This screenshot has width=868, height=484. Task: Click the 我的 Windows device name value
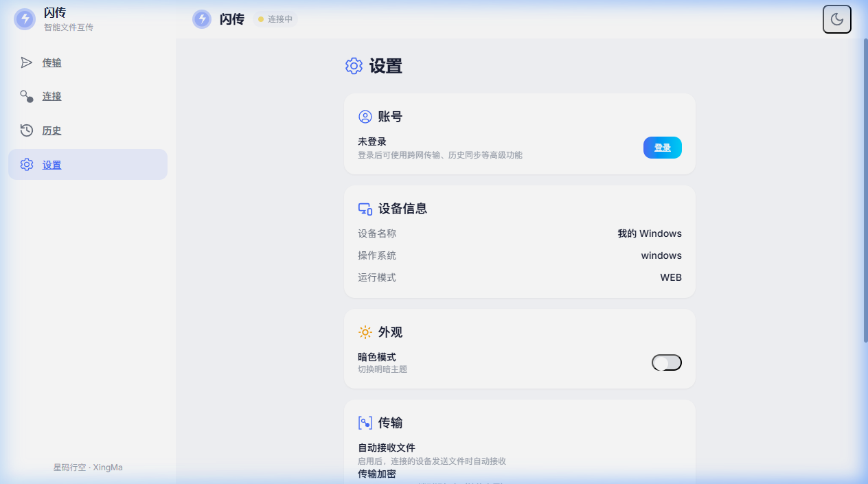[x=650, y=233]
